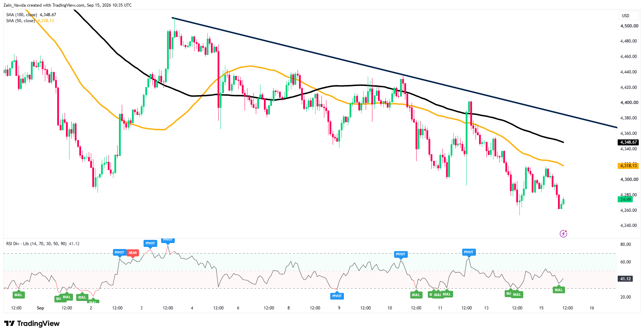Click the 4,300.00 price axis label
Screen dimensions: 644x334
coord(629,179)
